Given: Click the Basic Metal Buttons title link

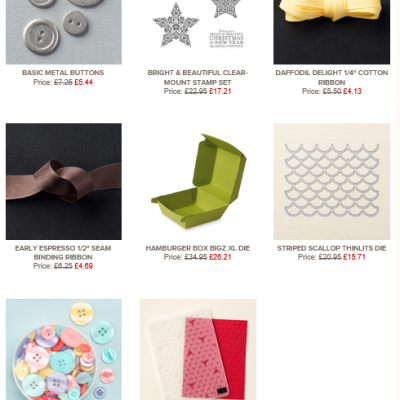Looking at the screenshot, I should [63, 73].
